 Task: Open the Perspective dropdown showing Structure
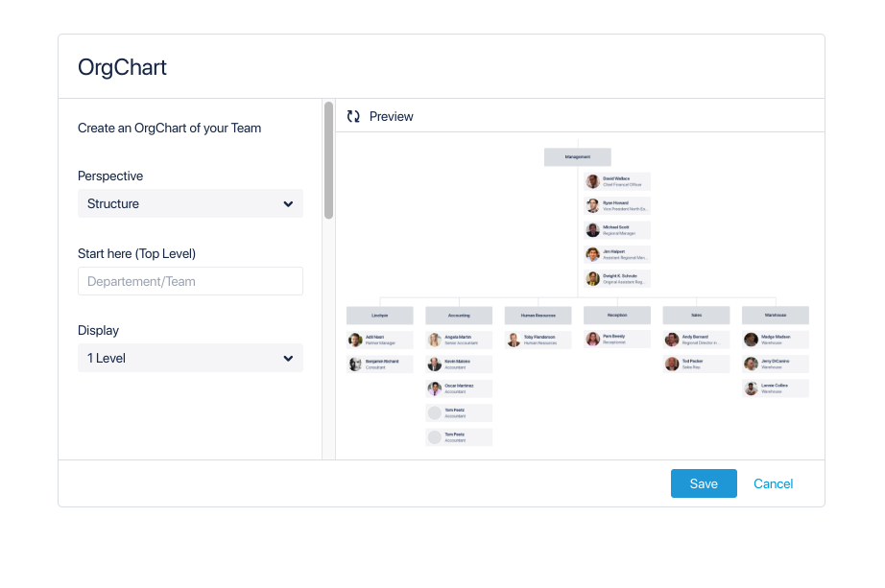[x=190, y=203]
